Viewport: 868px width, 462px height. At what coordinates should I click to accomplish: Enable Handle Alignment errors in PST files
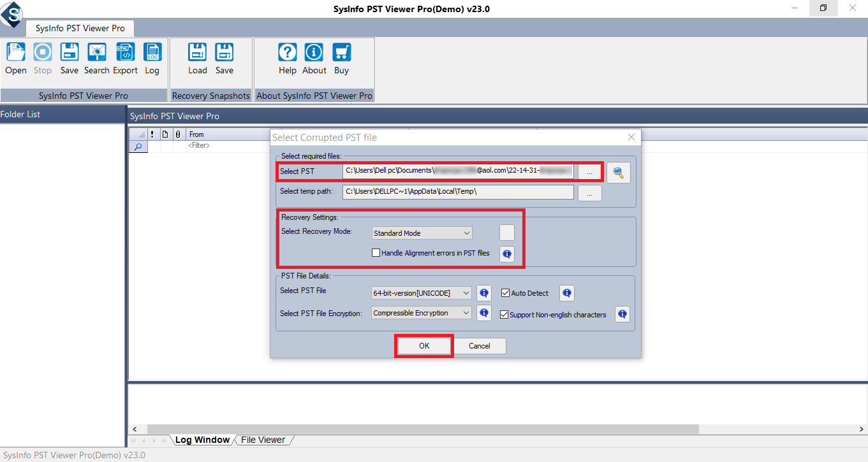[376, 253]
